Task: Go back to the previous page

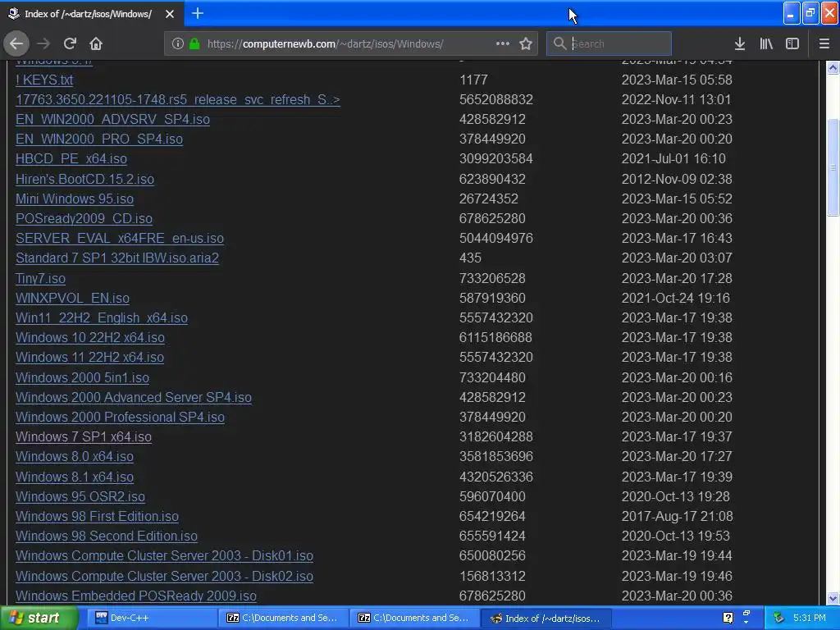Action: point(16,43)
